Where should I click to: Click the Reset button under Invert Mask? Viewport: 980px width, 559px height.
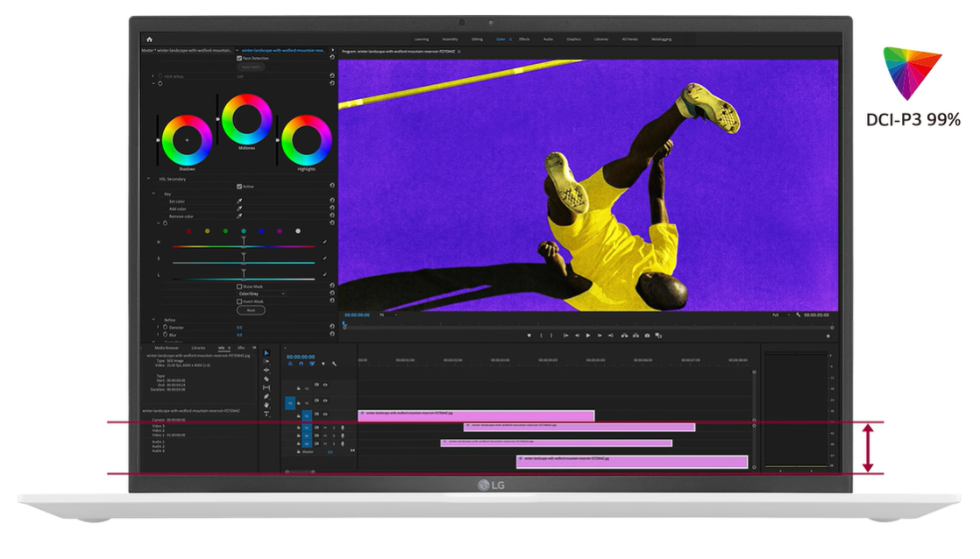tap(252, 310)
